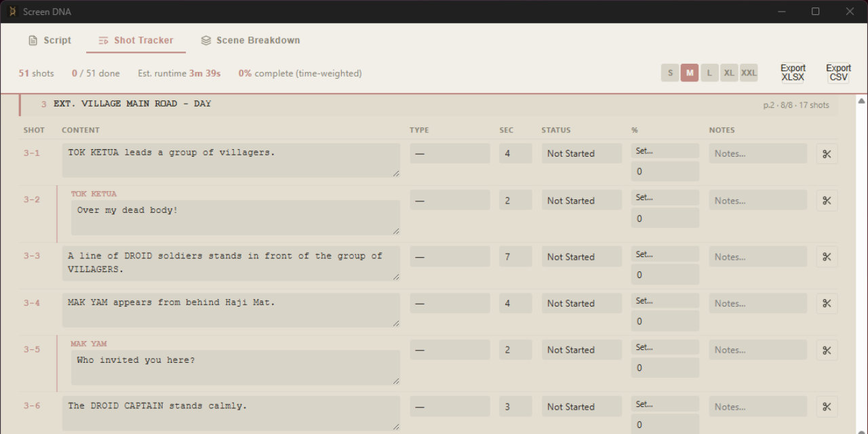
Task: Click the layers icon on Scene Breakdown tab
Action: [x=206, y=41]
